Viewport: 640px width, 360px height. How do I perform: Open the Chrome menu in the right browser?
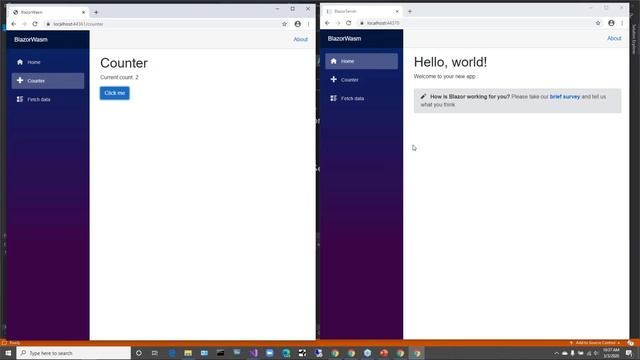(x=622, y=23)
